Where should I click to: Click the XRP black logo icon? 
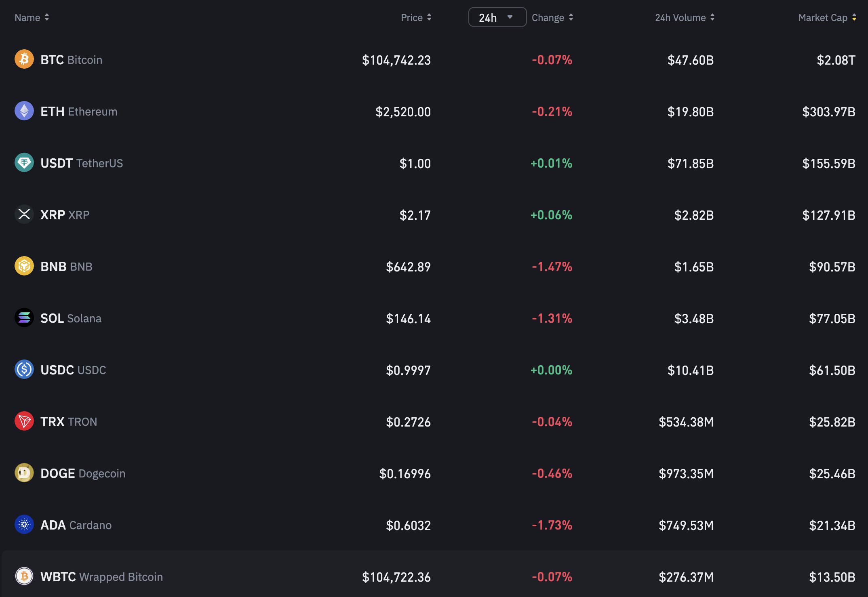[x=24, y=214]
